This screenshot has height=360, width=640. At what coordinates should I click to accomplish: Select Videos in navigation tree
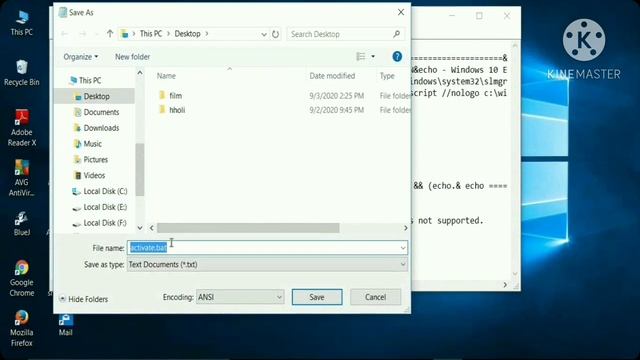tap(94, 176)
